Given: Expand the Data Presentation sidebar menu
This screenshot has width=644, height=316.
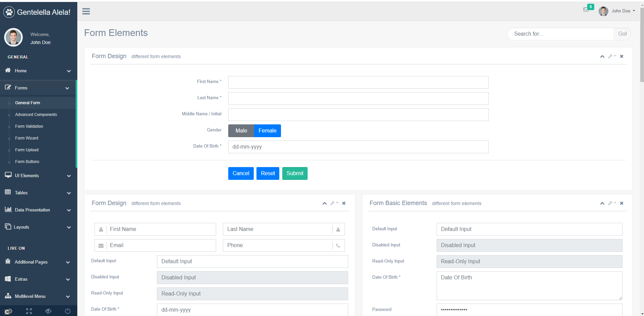Looking at the screenshot, I should pyautogui.click(x=38, y=210).
